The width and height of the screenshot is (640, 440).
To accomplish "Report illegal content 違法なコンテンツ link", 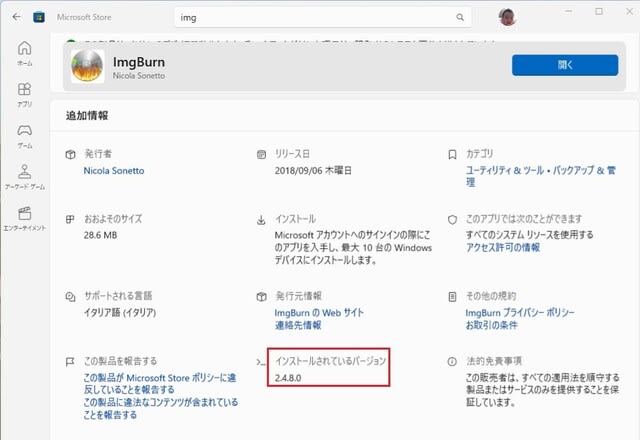I will point(161,409).
